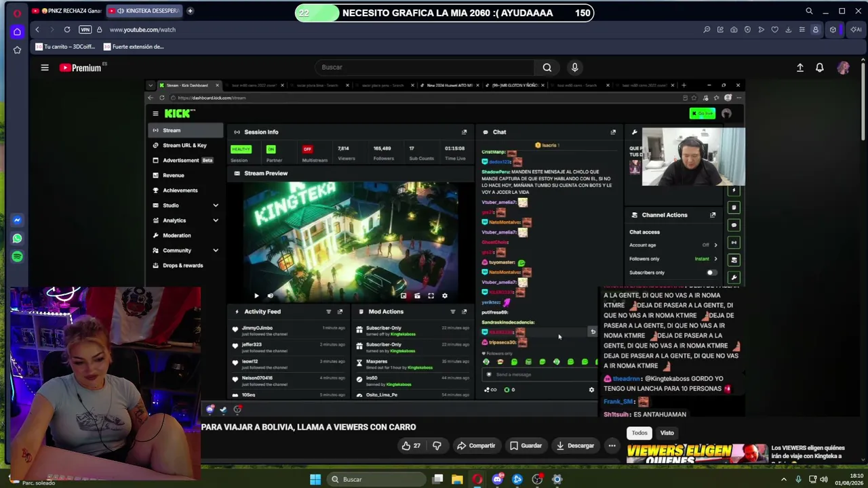
Task: Open the browser tab search magnifier
Action: coord(809,11)
